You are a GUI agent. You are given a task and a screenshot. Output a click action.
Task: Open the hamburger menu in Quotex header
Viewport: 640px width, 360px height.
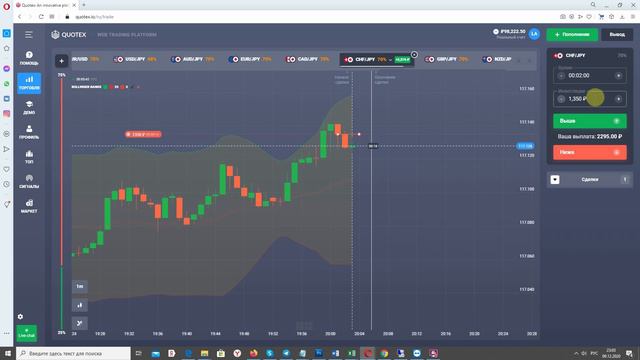click(29, 35)
